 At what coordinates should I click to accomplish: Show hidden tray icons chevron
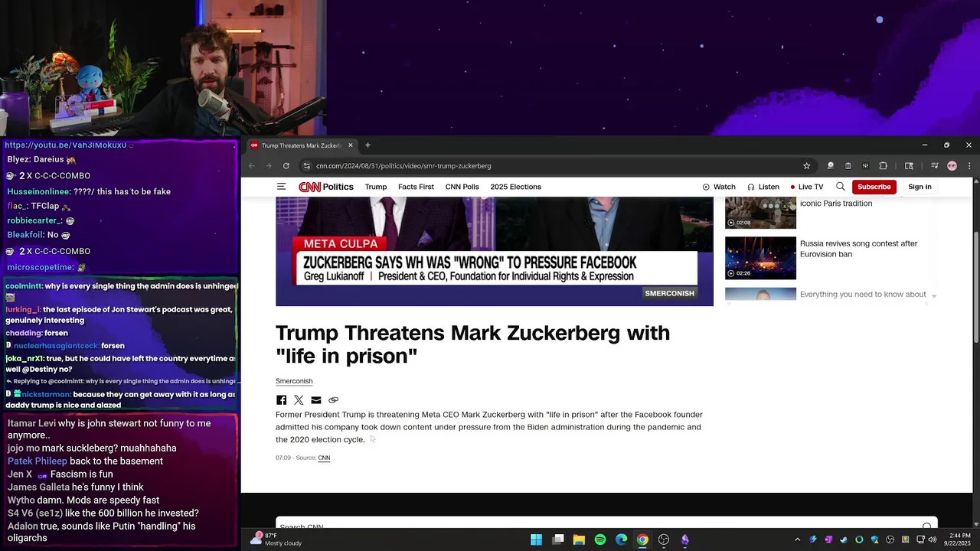(x=797, y=540)
